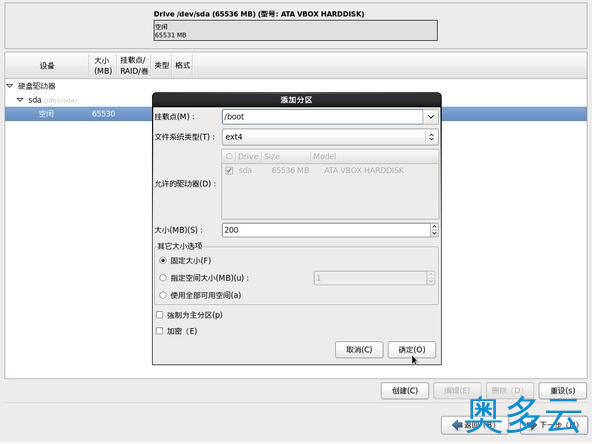Click the 创建(C) create button
592x444 pixels.
[x=405, y=391]
